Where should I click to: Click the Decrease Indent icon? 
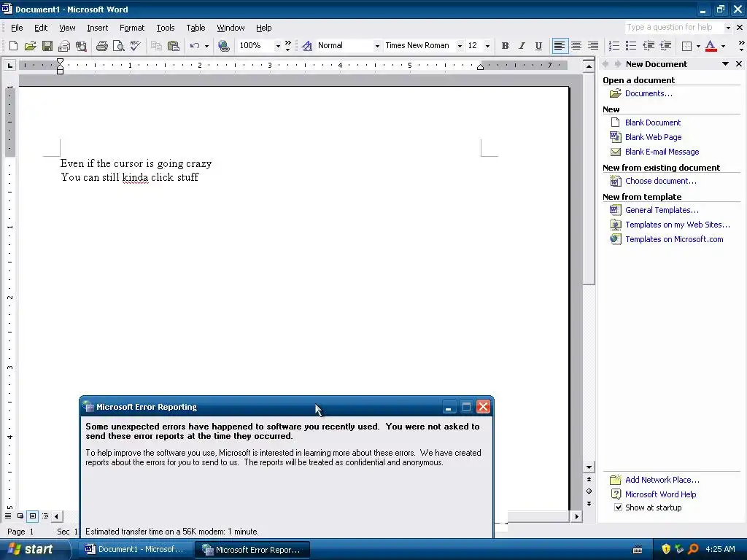click(x=649, y=46)
